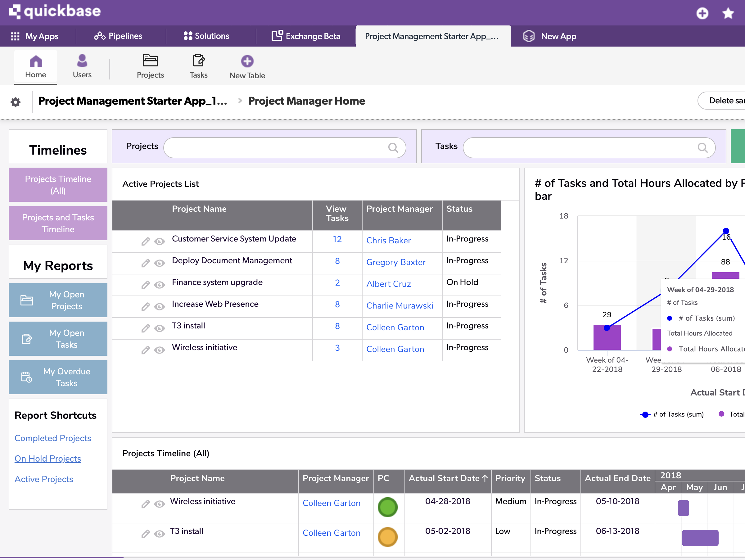Create a New Table
Viewport: 745px width, 560px height.
click(x=247, y=66)
